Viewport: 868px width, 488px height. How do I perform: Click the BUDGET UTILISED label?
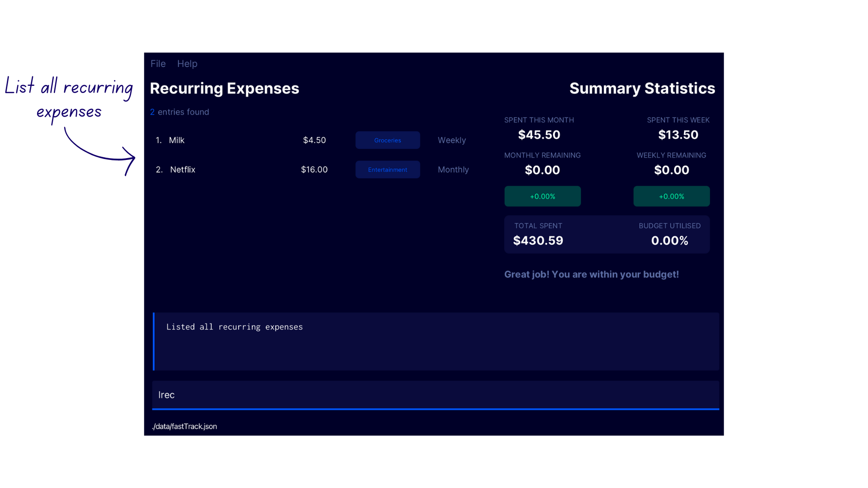click(670, 225)
